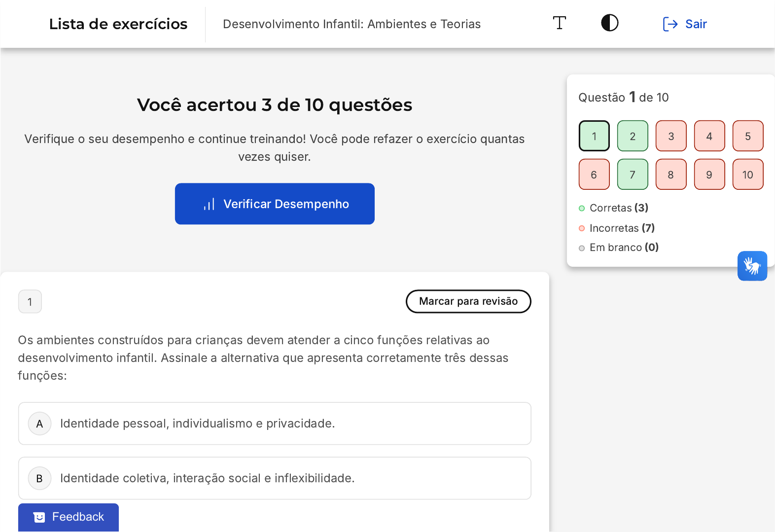Click the Lista de exercícios title
The image size is (775, 532).
click(118, 24)
